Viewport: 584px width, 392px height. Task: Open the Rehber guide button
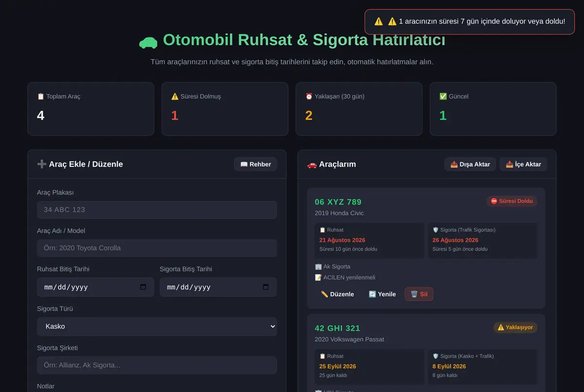[x=255, y=164]
